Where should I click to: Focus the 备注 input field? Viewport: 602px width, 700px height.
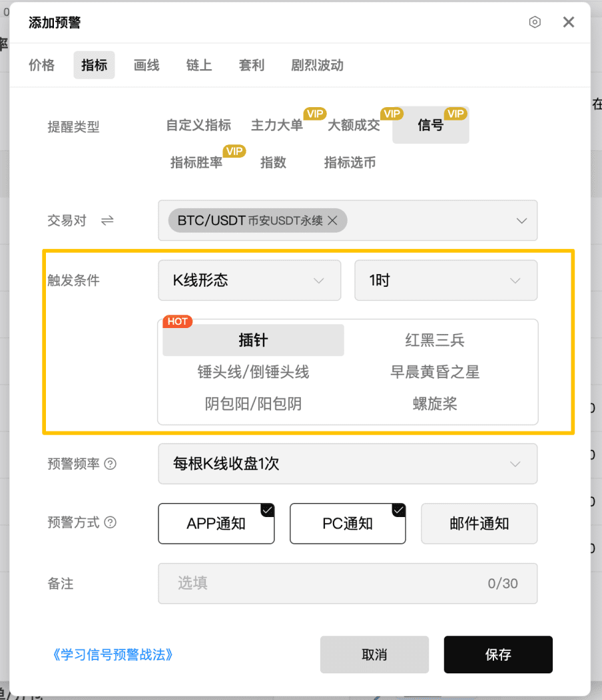(348, 584)
